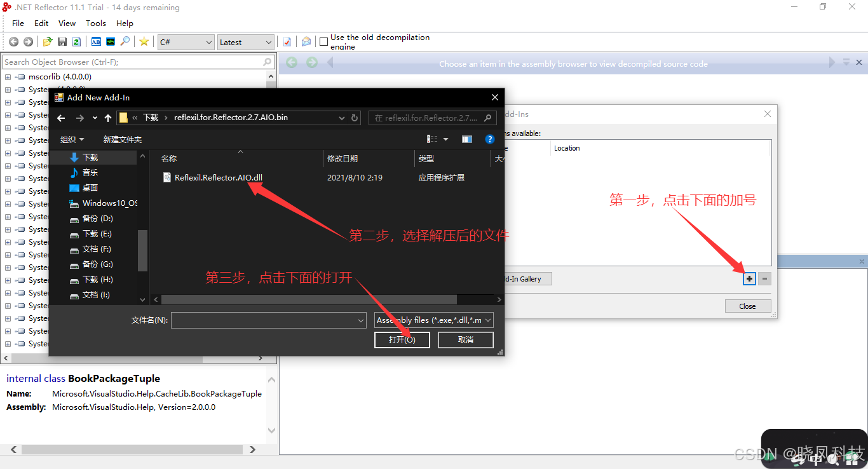Image resolution: width=868 pixels, height=469 pixels.
Task: Click the AB rename toolbar icon
Action: (x=96, y=41)
